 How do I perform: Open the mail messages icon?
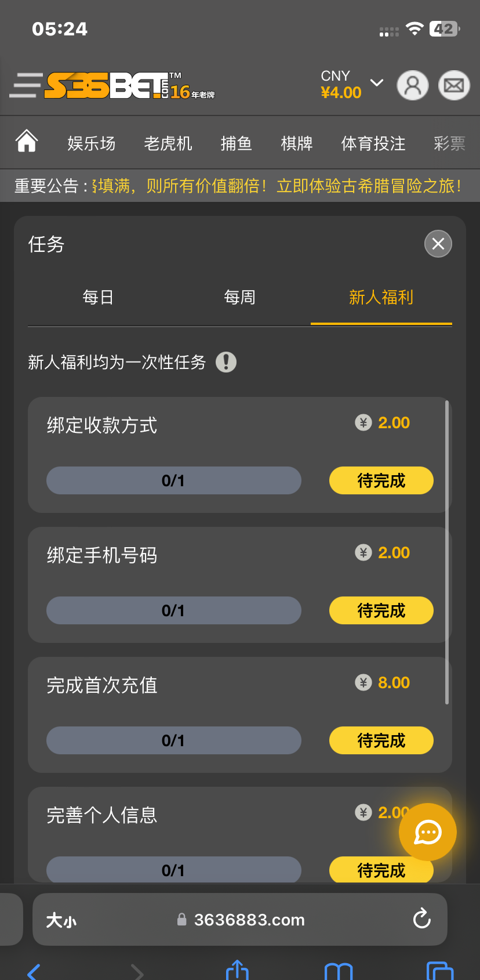453,86
